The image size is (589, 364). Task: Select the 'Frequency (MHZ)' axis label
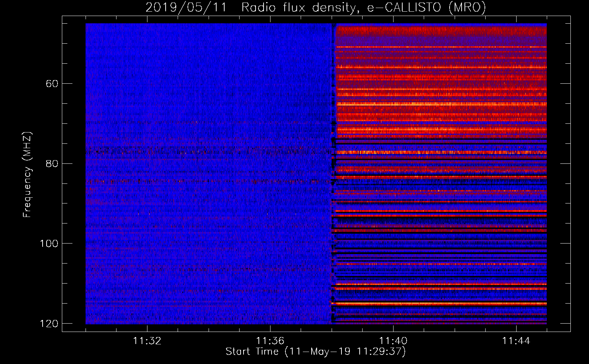click(x=27, y=174)
